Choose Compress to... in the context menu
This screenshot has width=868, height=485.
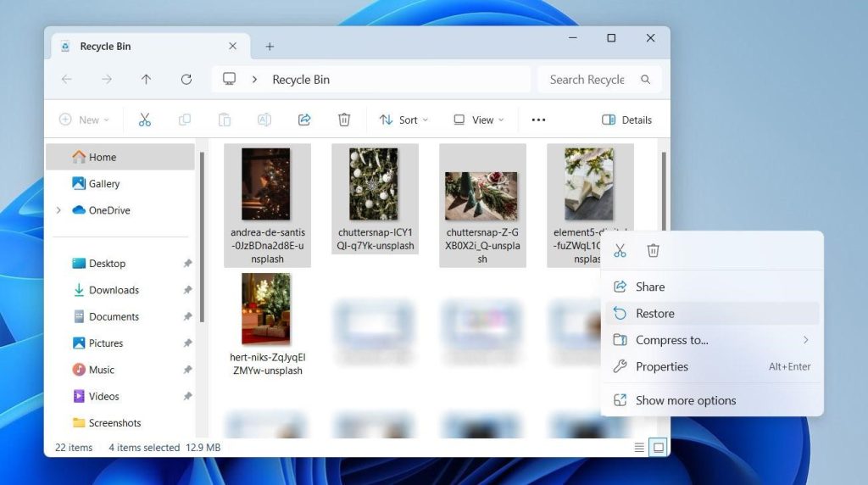(712, 340)
